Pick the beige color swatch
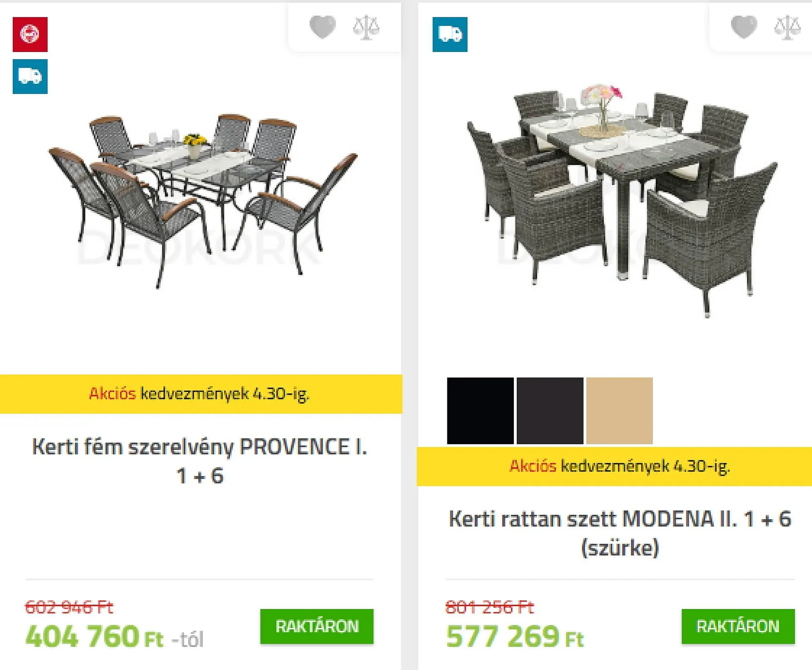Viewport: 812px width, 670px height. point(619,410)
